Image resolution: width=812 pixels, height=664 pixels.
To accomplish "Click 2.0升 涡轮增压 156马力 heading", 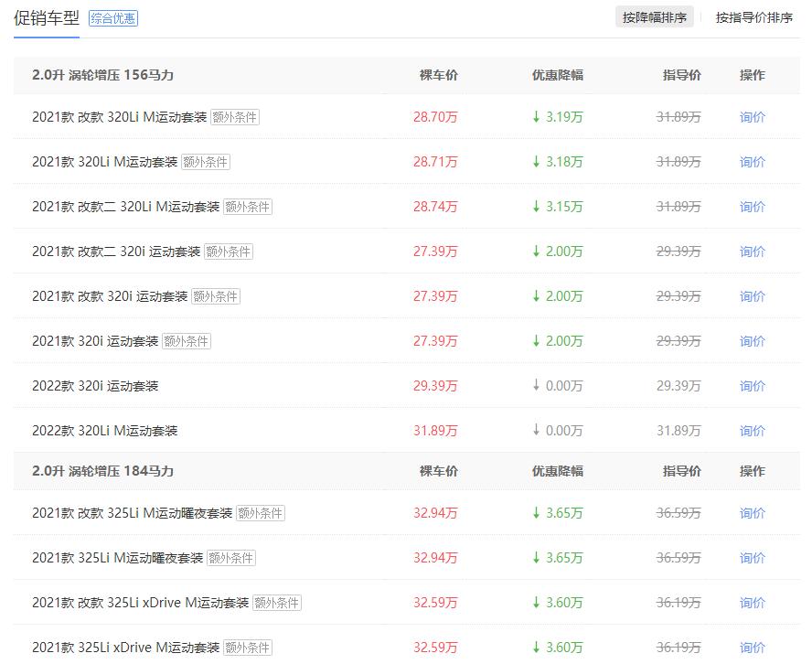I will point(102,75).
